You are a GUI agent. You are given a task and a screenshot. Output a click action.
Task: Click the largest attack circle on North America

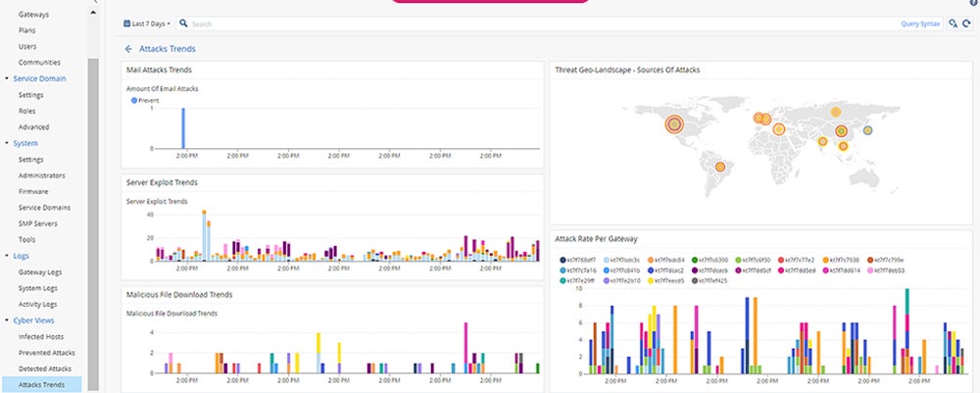point(673,123)
